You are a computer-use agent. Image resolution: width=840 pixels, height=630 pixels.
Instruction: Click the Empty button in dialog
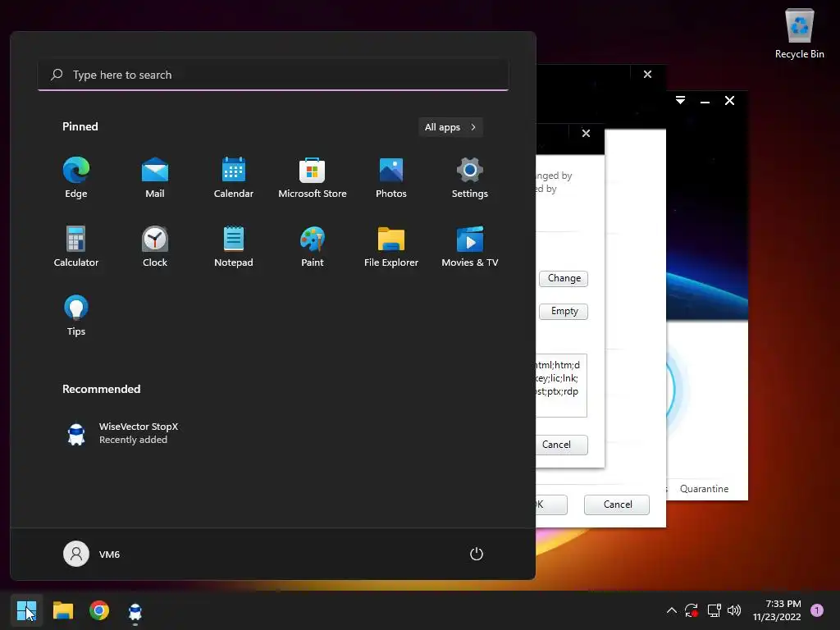tap(564, 311)
